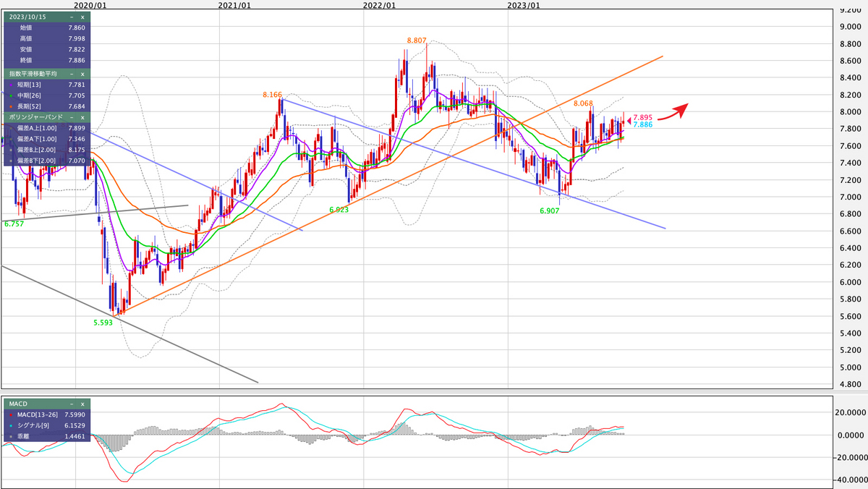Viewport: 868px width, 489px height.
Task: Click the 長期[52] moving average label
Action: point(27,105)
